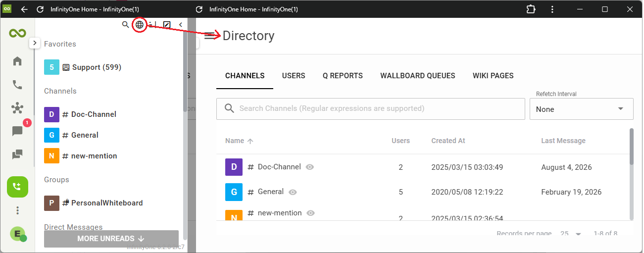Open the three-dot more options menu
The image size is (644, 253).
[17, 210]
